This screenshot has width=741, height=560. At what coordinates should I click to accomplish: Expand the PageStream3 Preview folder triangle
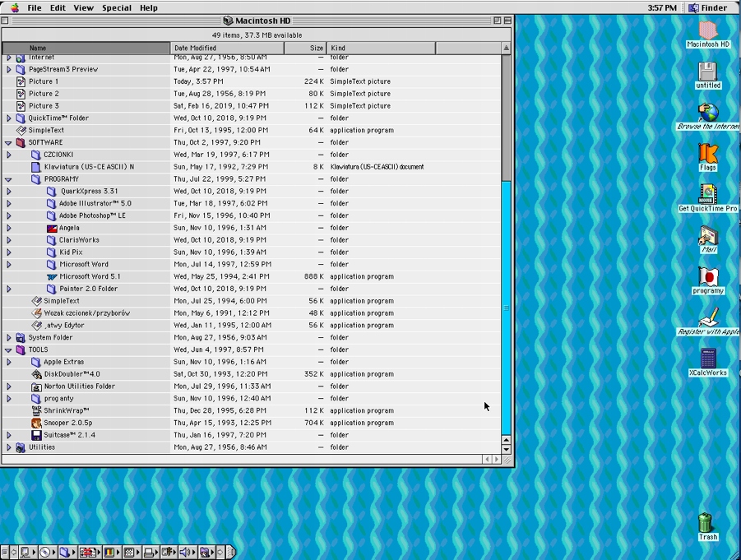pos(8,69)
